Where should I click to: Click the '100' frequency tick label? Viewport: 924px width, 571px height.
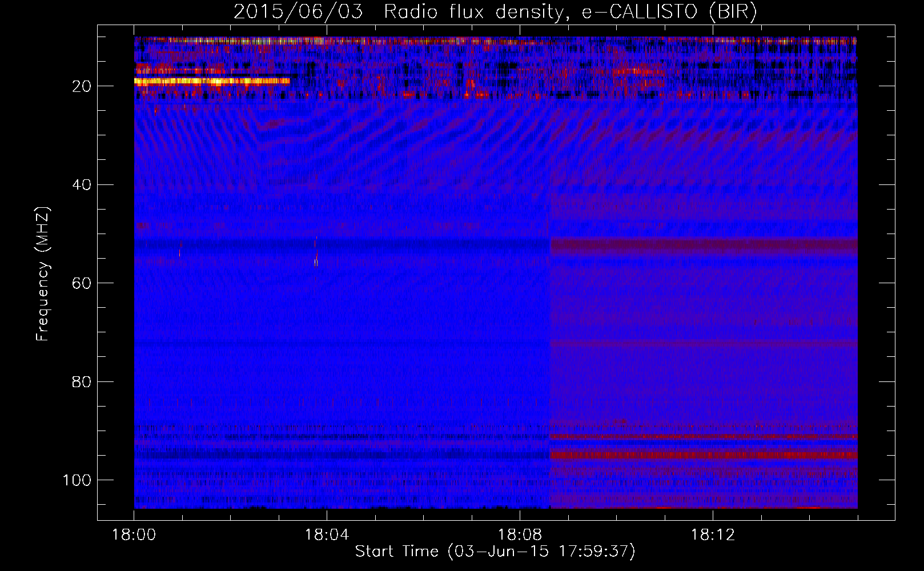click(77, 480)
